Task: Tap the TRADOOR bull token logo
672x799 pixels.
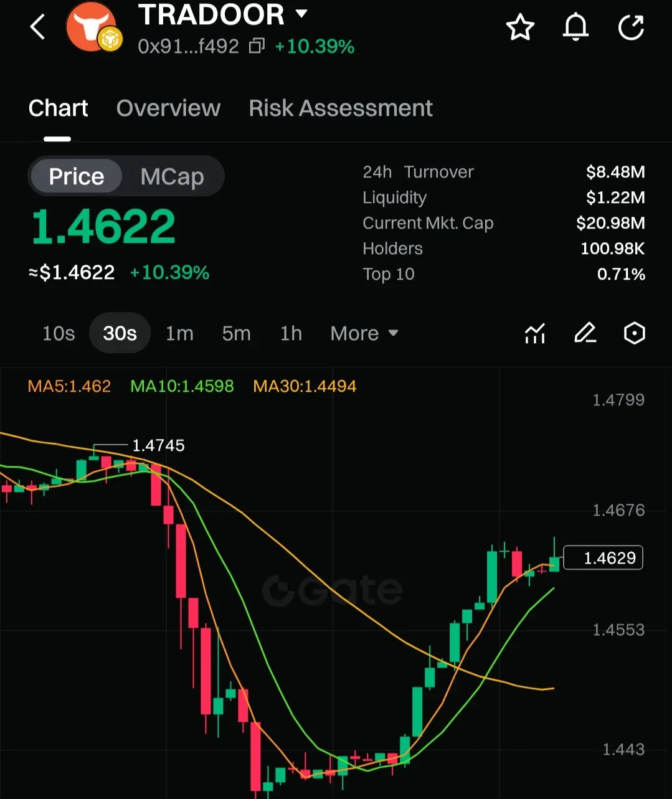Action: tap(92, 27)
